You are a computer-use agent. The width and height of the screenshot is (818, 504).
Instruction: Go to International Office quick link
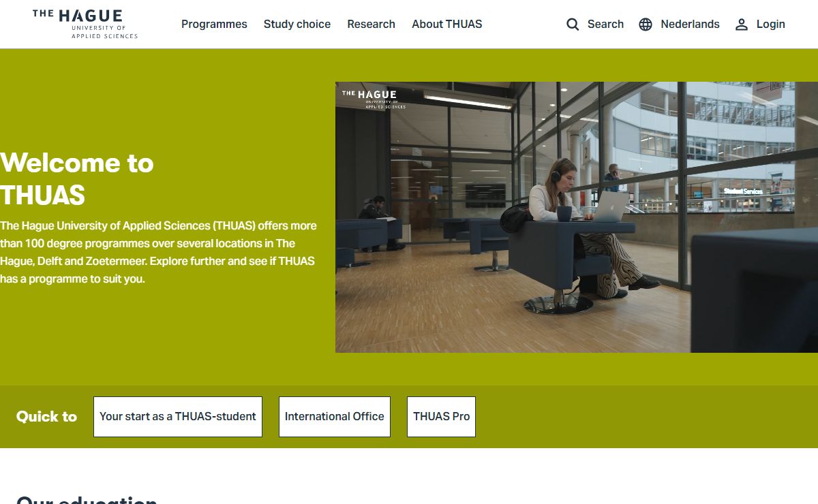click(335, 417)
